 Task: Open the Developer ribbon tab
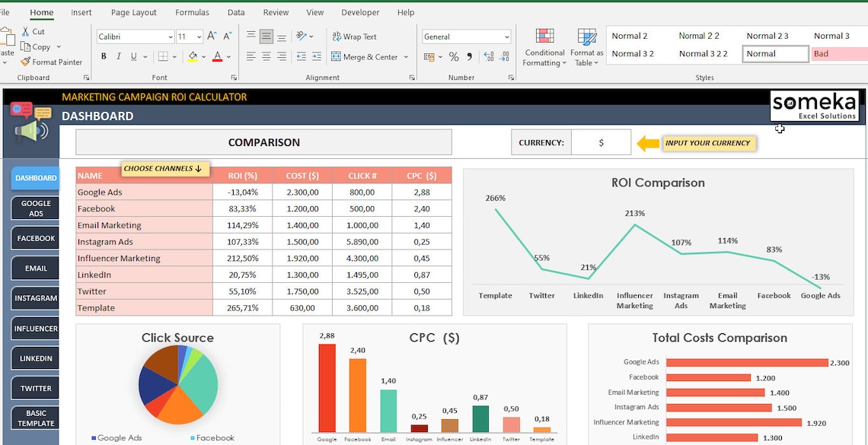point(359,12)
